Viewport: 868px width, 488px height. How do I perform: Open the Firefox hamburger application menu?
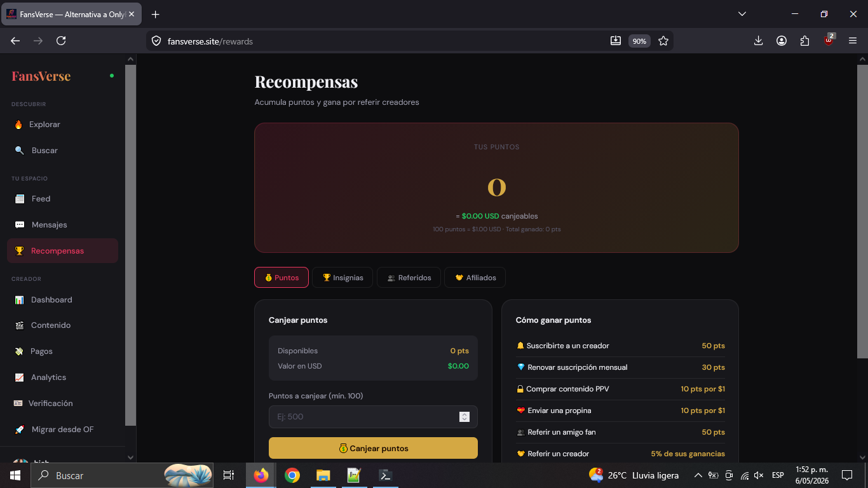[x=853, y=41]
